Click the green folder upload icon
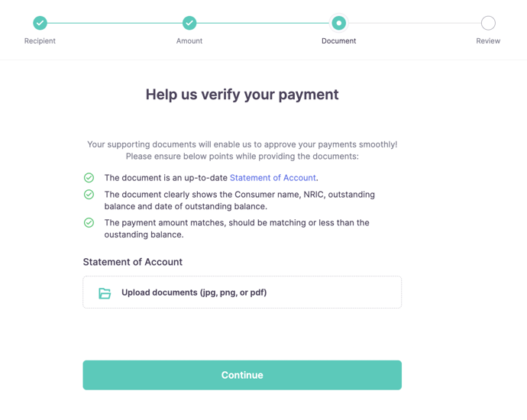The image size is (527, 420). pos(105,292)
